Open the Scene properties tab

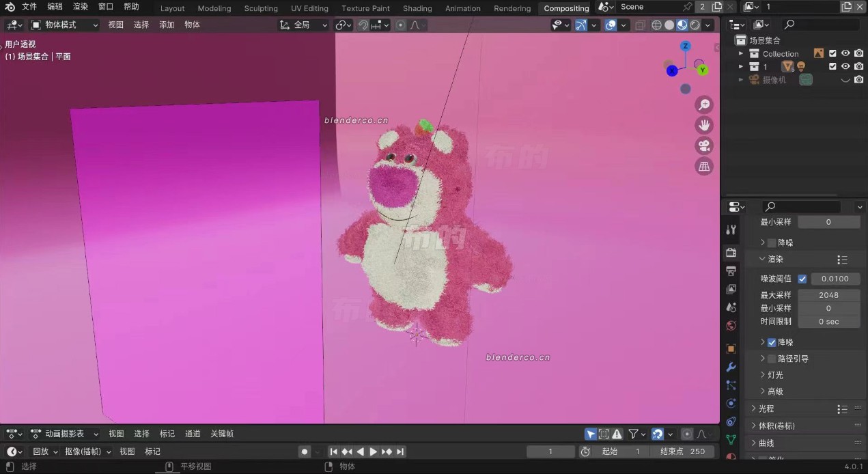tap(731, 307)
